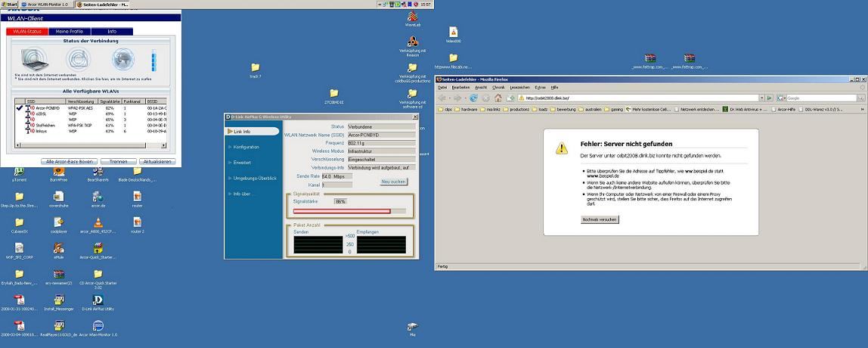Click the Signalstärke progress bar in D-Link utility
Screen dimensions: 868x348
349,211
